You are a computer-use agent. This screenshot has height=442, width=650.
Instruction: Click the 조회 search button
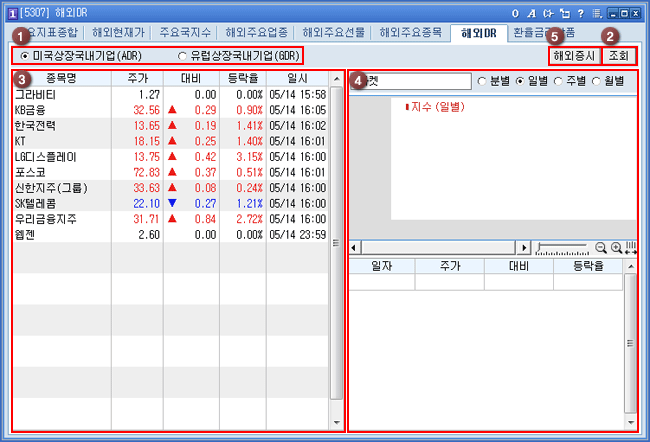[x=619, y=56]
